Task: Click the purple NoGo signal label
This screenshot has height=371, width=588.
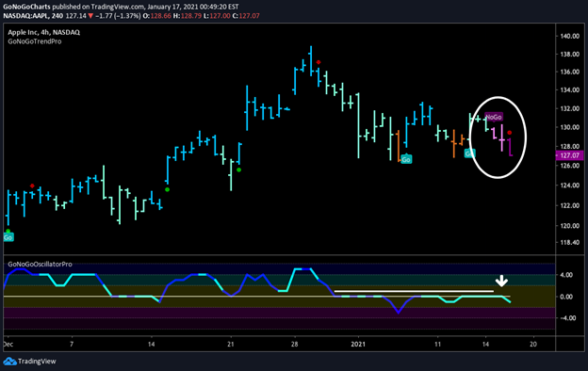Action: 494,118
